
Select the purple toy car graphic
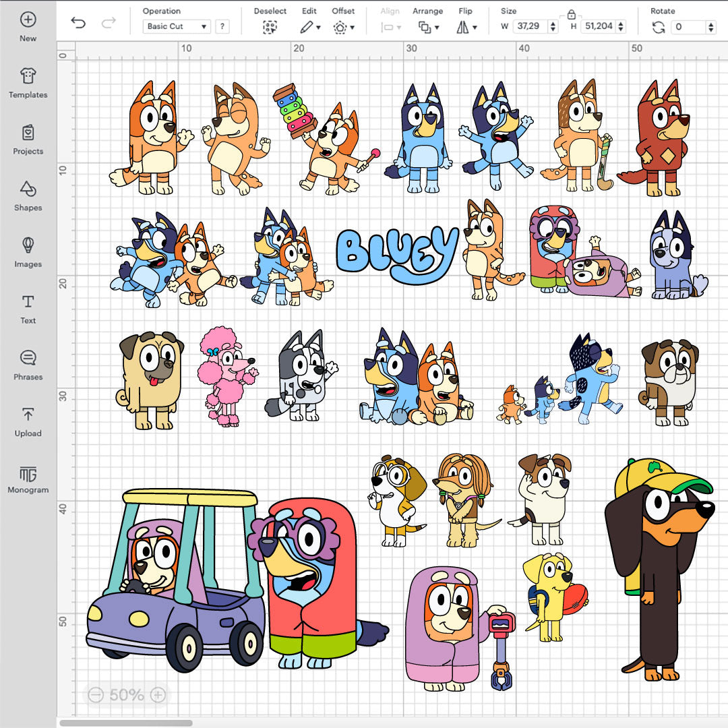(x=175, y=580)
